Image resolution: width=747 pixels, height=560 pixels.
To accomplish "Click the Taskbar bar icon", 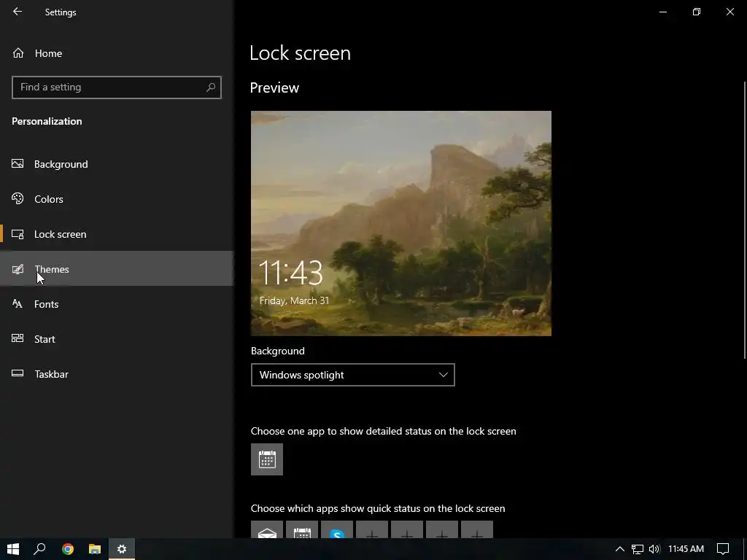I will point(18,373).
